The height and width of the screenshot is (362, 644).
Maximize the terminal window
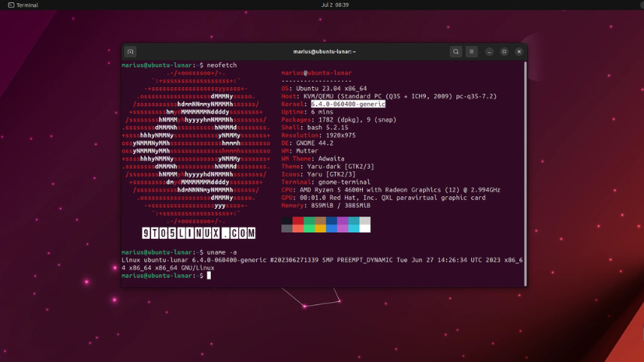[x=504, y=52]
